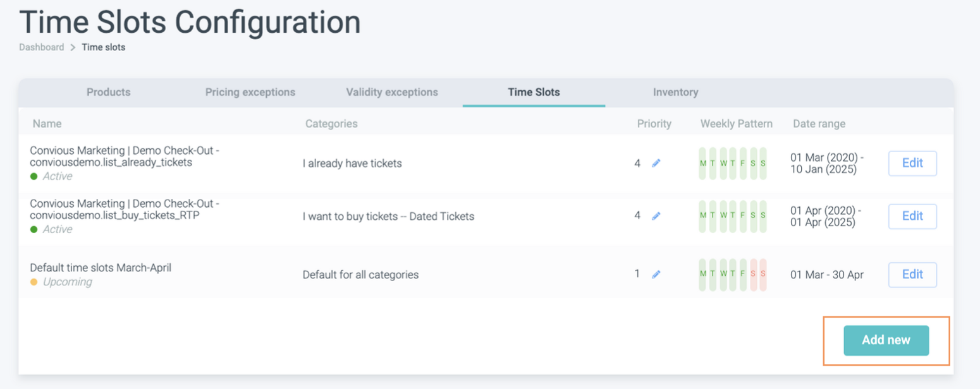Click pencil icon for list_already_tickets priority
Image resolution: width=980 pixels, height=389 pixels.
tap(656, 164)
